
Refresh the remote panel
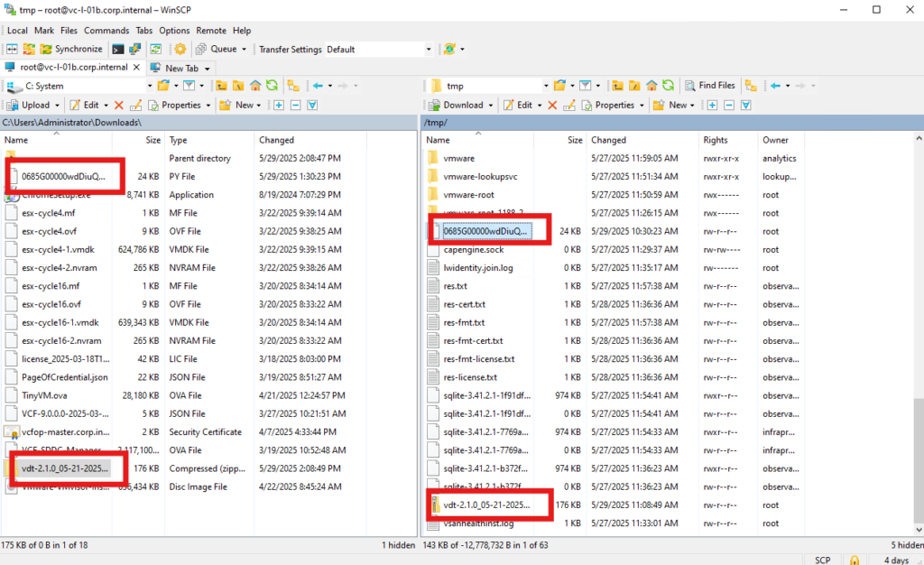pos(669,86)
